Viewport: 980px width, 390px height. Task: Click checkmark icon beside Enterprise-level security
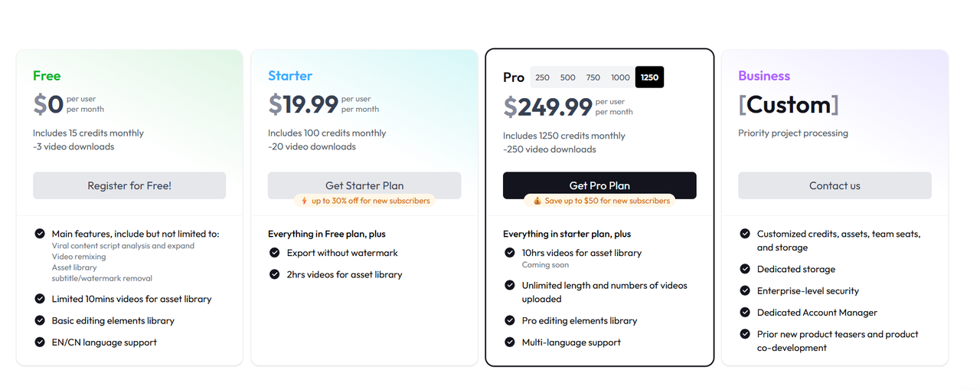point(745,291)
